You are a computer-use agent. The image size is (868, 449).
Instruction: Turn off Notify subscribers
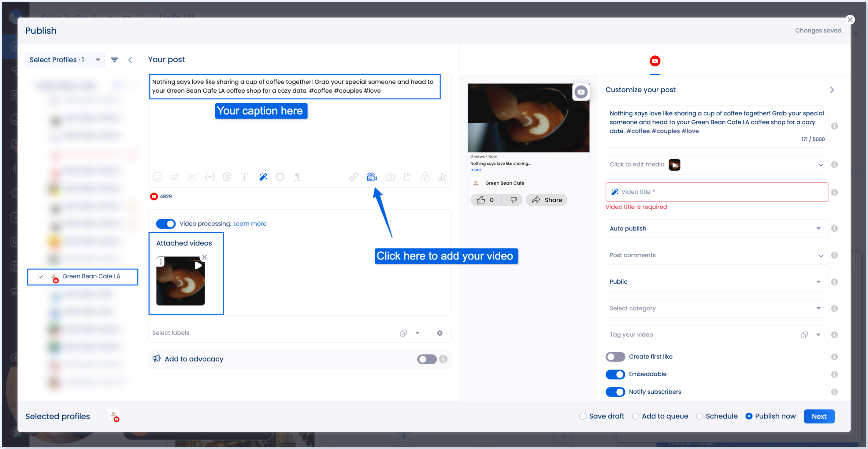(x=615, y=392)
